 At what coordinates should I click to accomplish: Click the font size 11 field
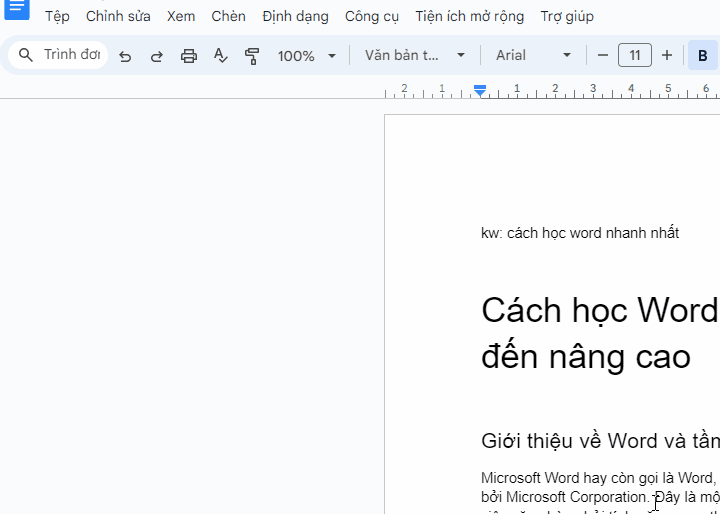tap(635, 55)
